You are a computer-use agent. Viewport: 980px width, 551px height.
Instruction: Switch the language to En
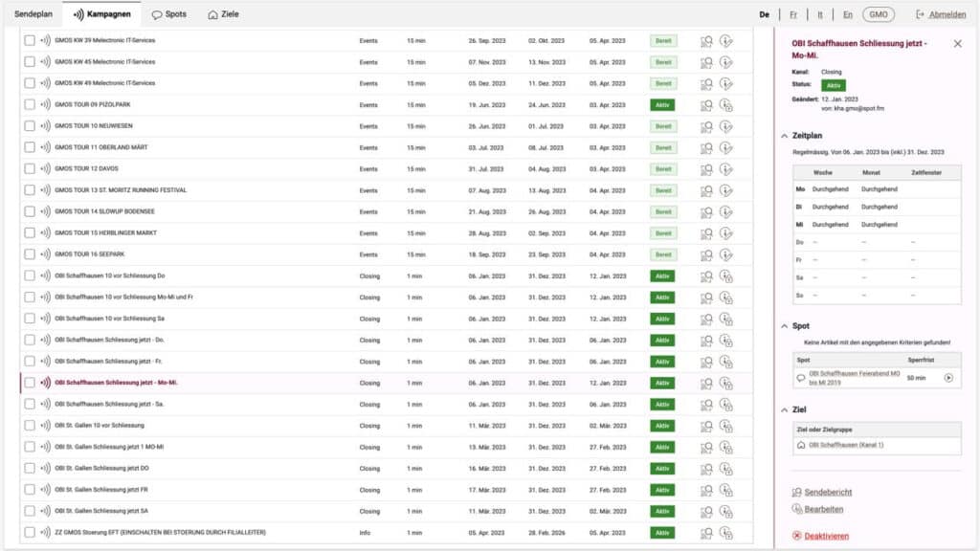tap(848, 14)
